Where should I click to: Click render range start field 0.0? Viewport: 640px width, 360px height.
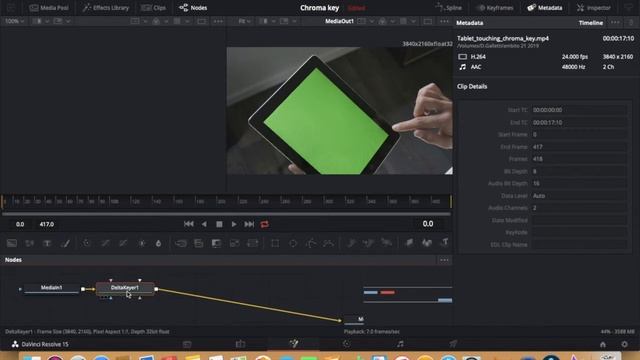20,224
